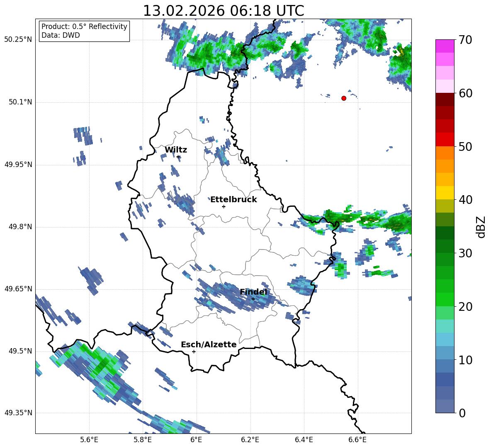Click the 6.4°E longitude label
Screen dimensions: 491x448
click(304, 440)
